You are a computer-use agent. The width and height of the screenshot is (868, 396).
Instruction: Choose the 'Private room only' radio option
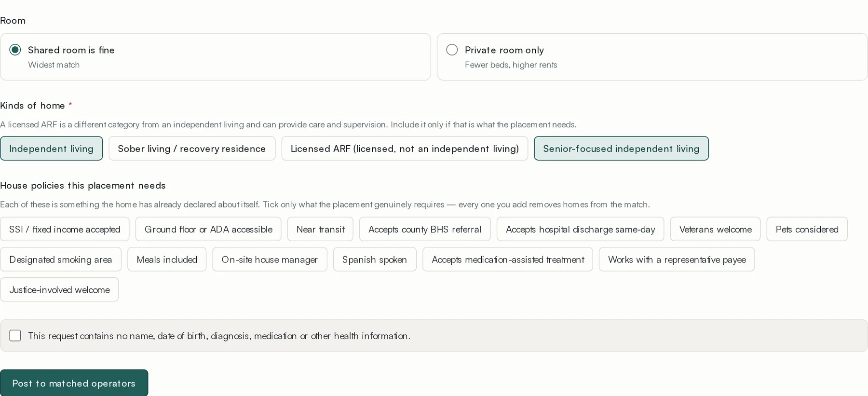tap(652, 57)
